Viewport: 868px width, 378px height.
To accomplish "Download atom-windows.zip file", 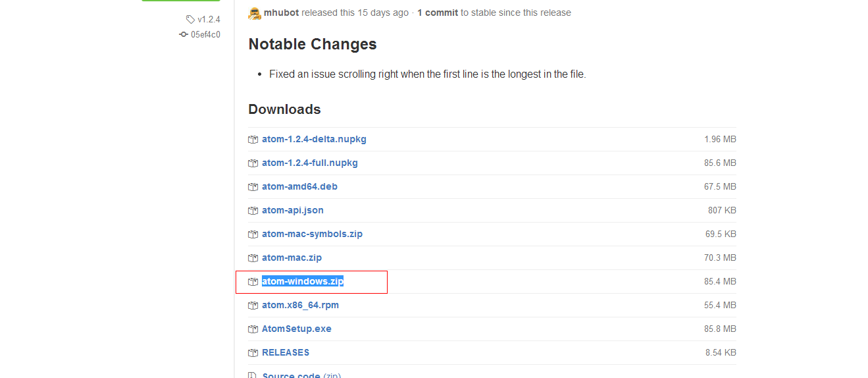I will [x=303, y=281].
